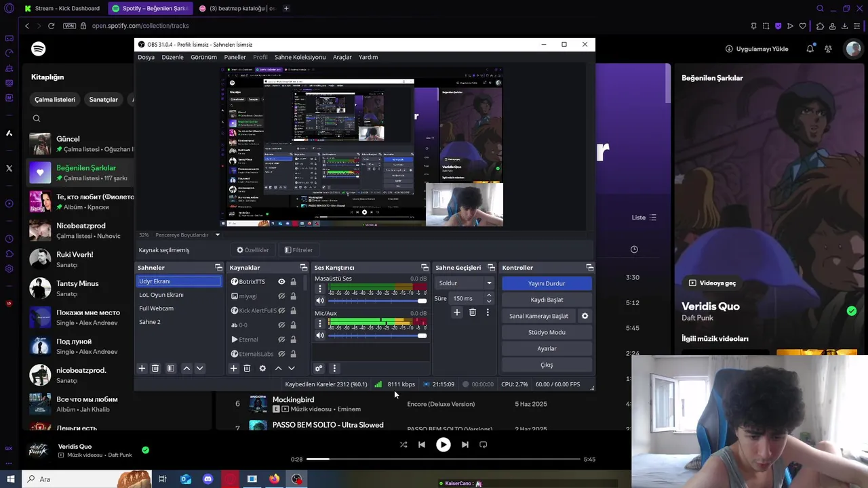Delete selected scene with Sahneler trash icon
This screenshot has height=488, width=868.
click(x=155, y=368)
